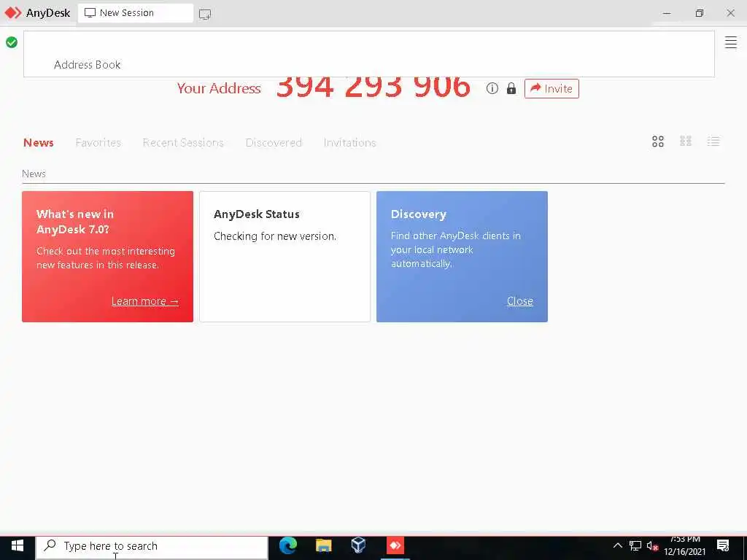Open the hamburger main menu
Screen dimensions: 747x560
coord(731,42)
